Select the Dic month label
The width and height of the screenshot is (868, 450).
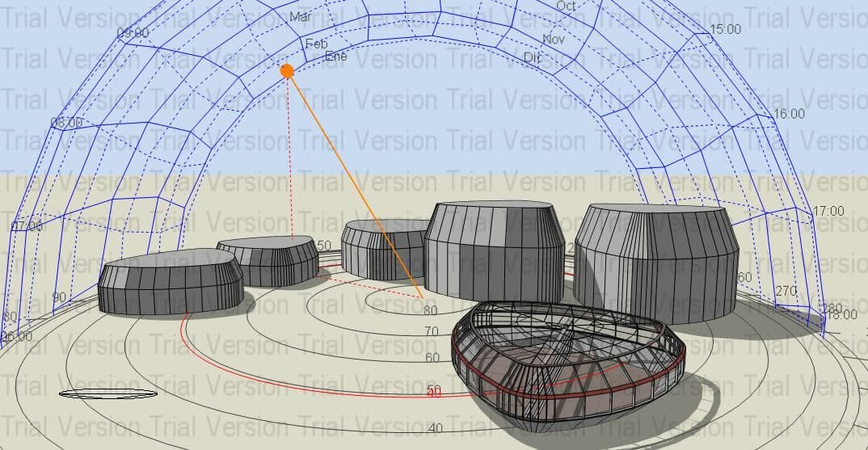pos(533,57)
